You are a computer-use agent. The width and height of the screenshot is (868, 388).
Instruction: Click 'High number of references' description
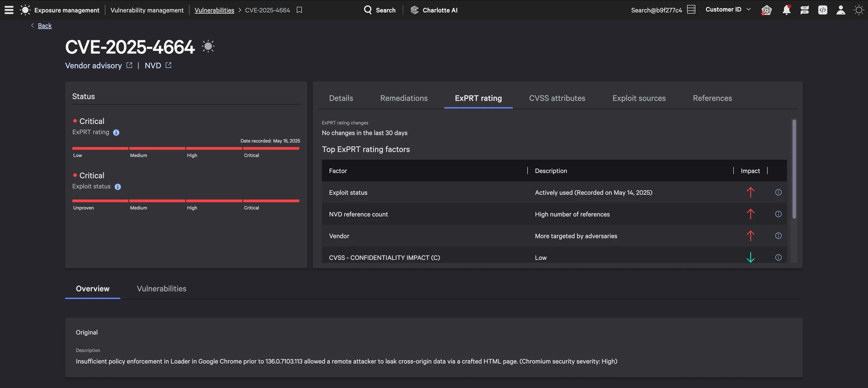(x=572, y=214)
